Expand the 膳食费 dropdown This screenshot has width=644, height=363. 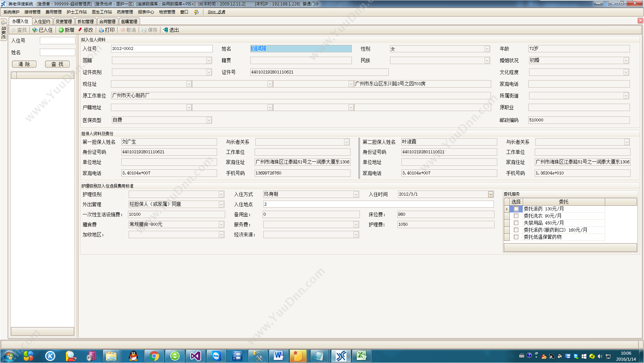pyautogui.click(x=221, y=225)
